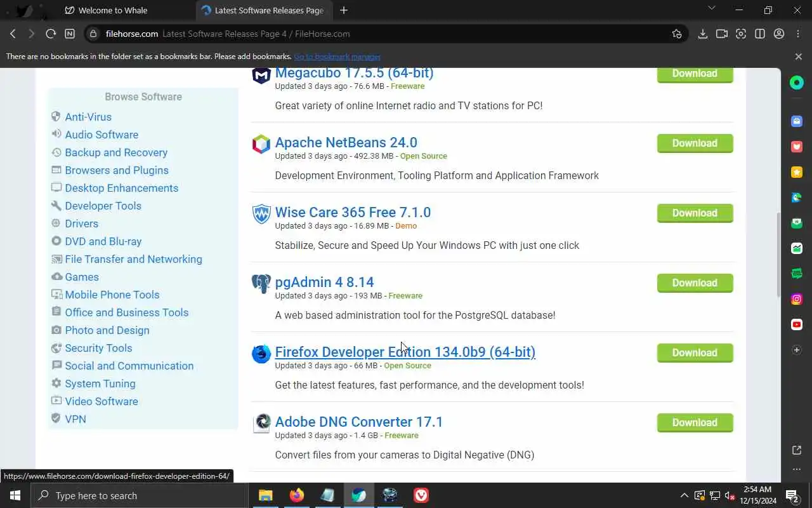Open the pgAdmin 4 8.14 title link
This screenshot has height=508, width=812.
pyautogui.click(x=324, y=282)
